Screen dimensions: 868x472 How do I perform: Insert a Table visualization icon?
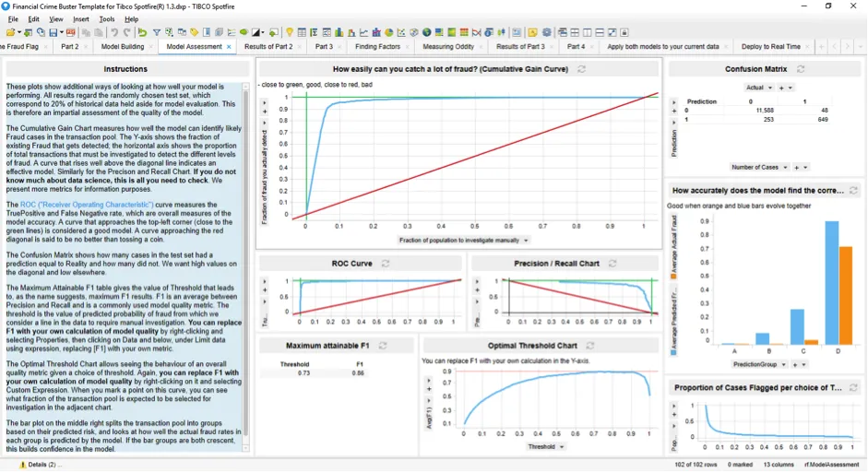302,32
